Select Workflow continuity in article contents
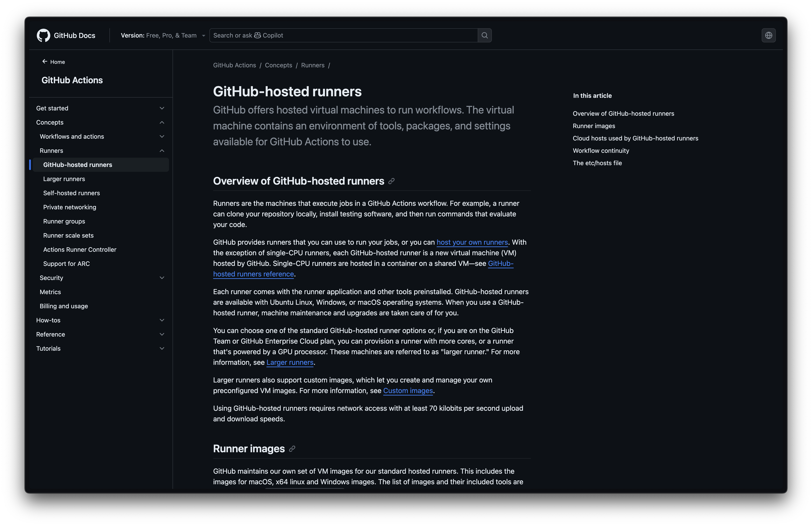 [x=601, y=151]
